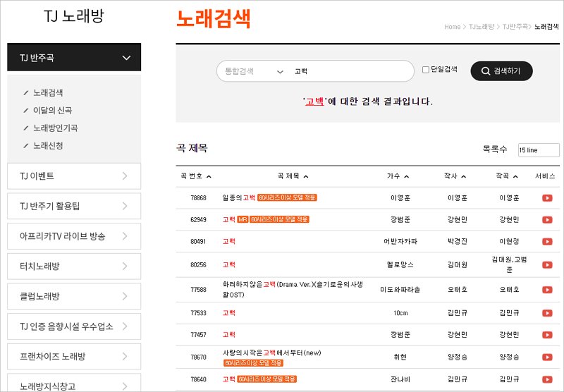Enable the 단일검색 checkbox

point(425,70)
